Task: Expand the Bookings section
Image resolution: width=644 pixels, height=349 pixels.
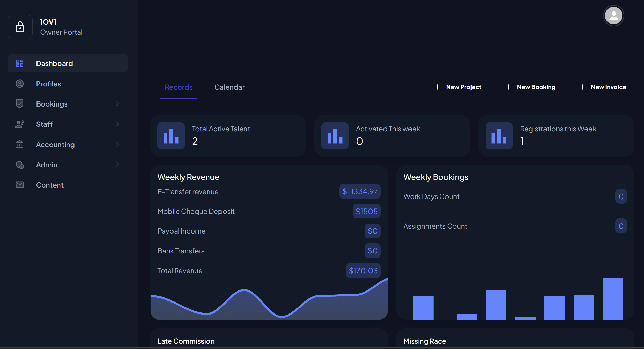Action: pyautogui.click(x=117, y=104)
